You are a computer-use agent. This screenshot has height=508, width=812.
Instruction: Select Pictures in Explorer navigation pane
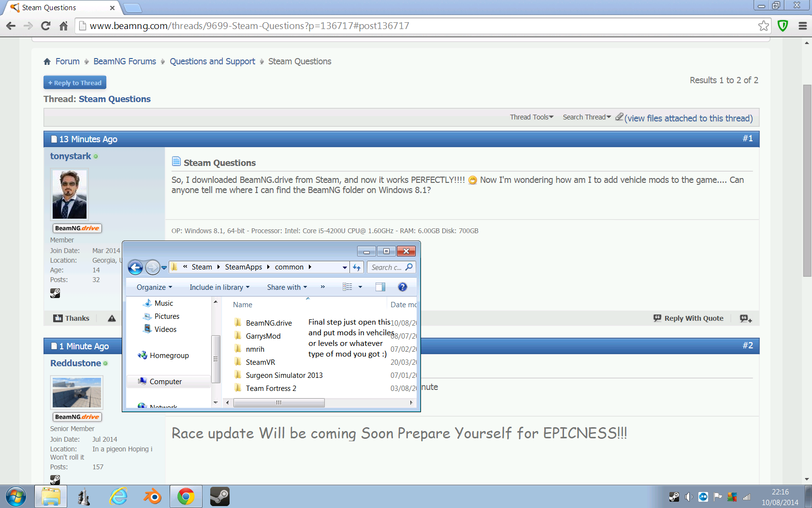tap(167, 316)
